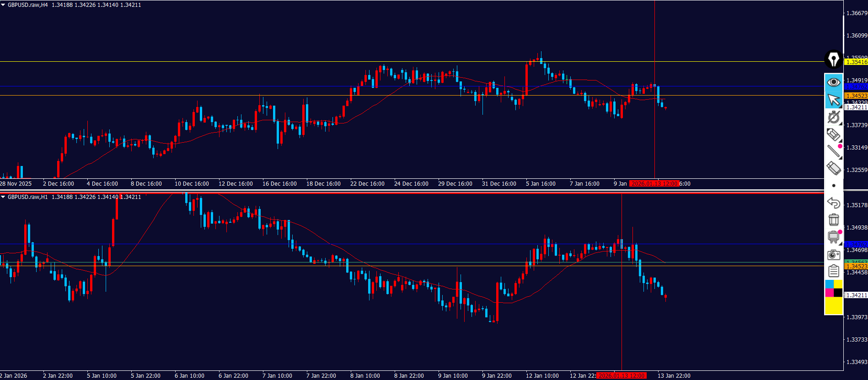Click the orange 1.34523 price label on H4 chart
The width and height of the screenshot is (868, 380).
click(x=856, y=96)
